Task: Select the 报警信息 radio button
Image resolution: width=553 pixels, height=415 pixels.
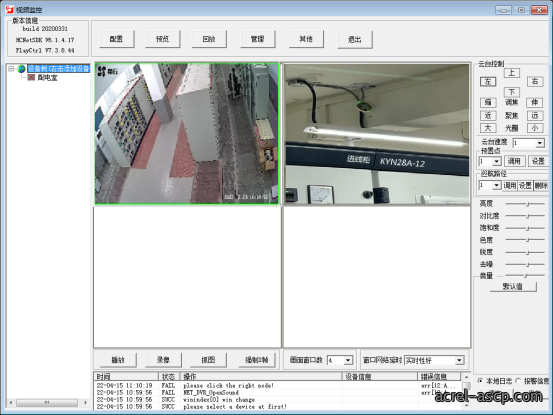Action: pos(518,381)
